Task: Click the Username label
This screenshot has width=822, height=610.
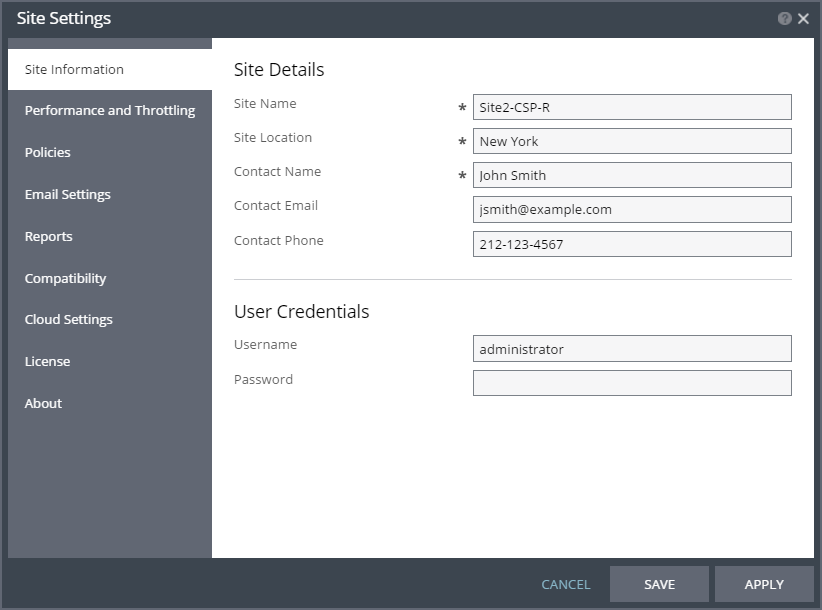Action: 265,344
